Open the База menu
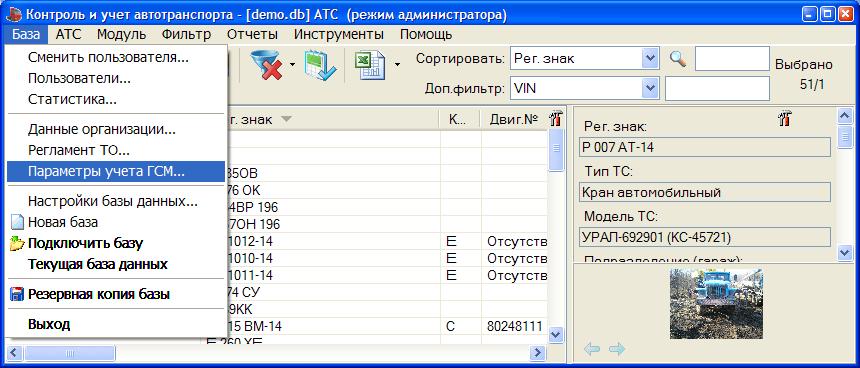Screen dimensions: 860x368 [x=26, y=35]
